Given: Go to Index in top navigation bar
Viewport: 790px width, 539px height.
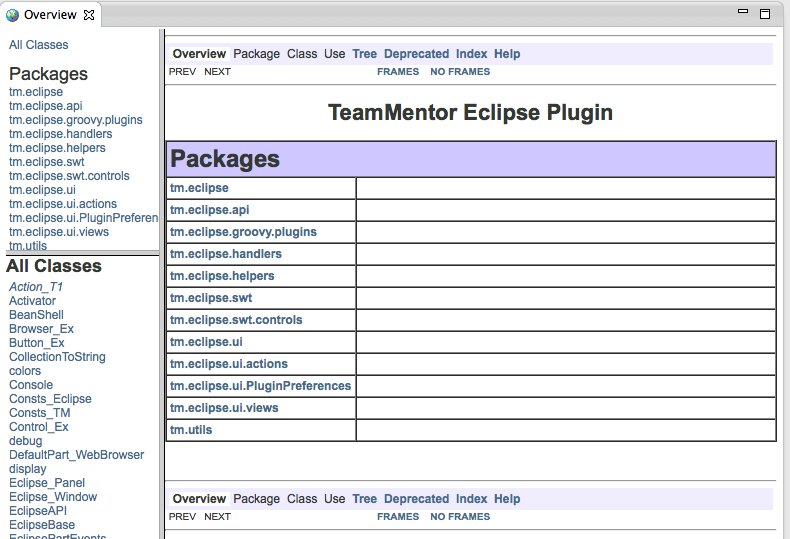Looking at the screenshot, I should click(471, 54).
